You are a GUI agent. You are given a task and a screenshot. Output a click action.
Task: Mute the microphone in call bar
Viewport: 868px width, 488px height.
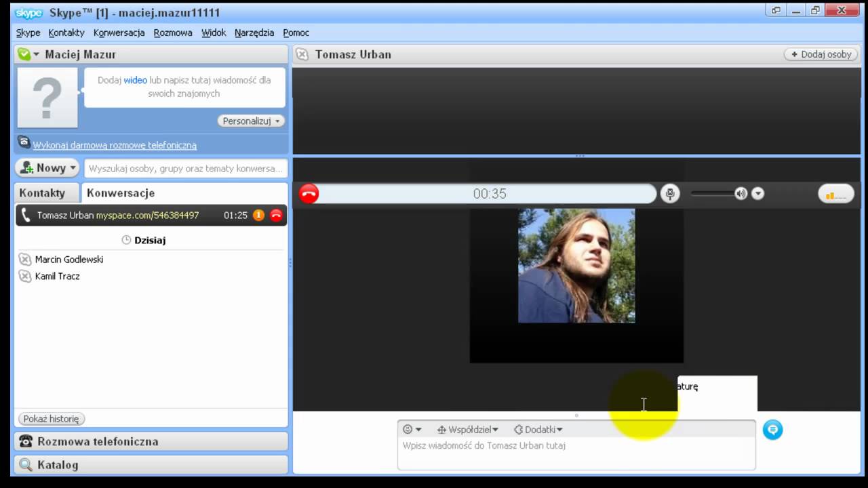(x=670, y=194)
